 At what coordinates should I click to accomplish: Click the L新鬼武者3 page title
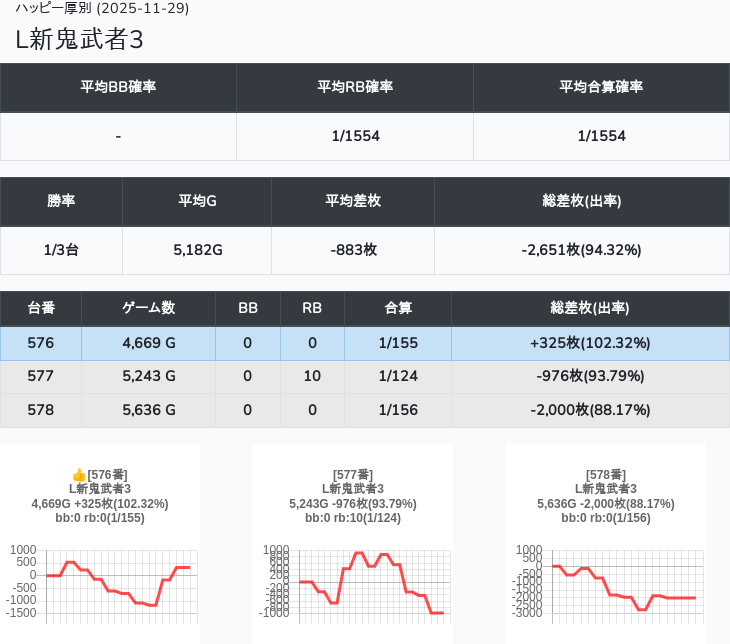pyautogui.click(x=80, y=39)
